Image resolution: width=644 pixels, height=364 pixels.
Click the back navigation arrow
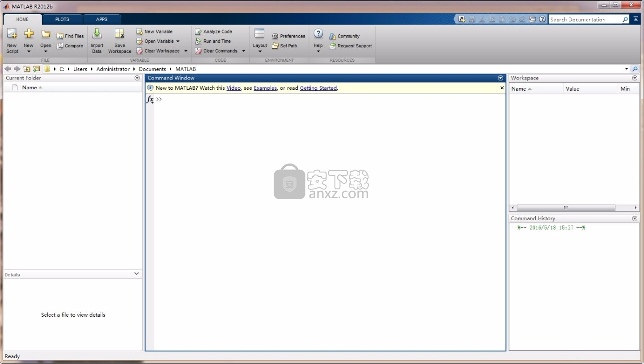pos(8,69)
